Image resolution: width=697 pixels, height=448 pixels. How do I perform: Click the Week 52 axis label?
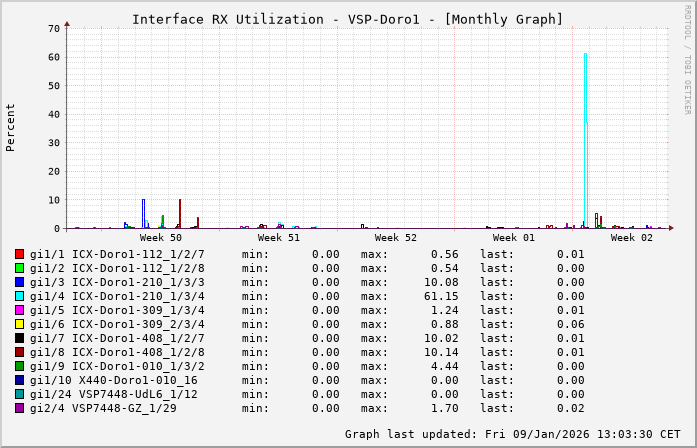[x=396, y=238]
